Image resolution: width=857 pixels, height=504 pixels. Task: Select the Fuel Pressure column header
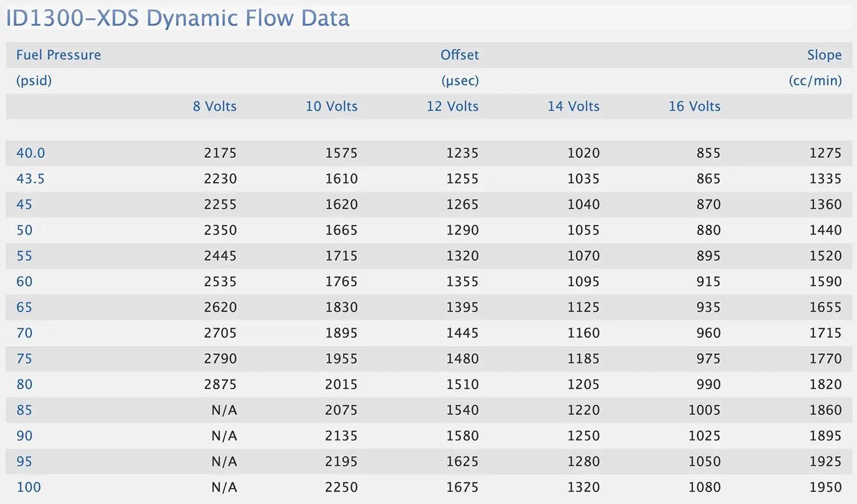[x=58, y=55]
